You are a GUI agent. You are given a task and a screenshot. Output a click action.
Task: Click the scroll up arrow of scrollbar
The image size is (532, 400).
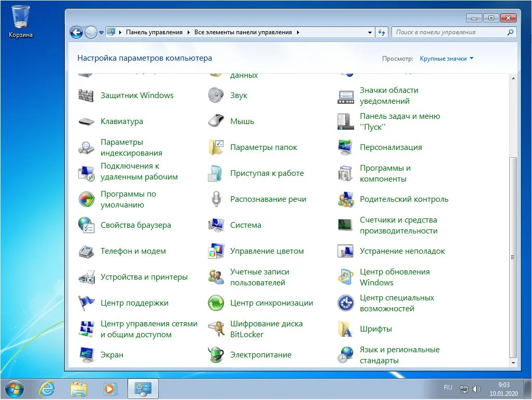(x=513, y=78)
